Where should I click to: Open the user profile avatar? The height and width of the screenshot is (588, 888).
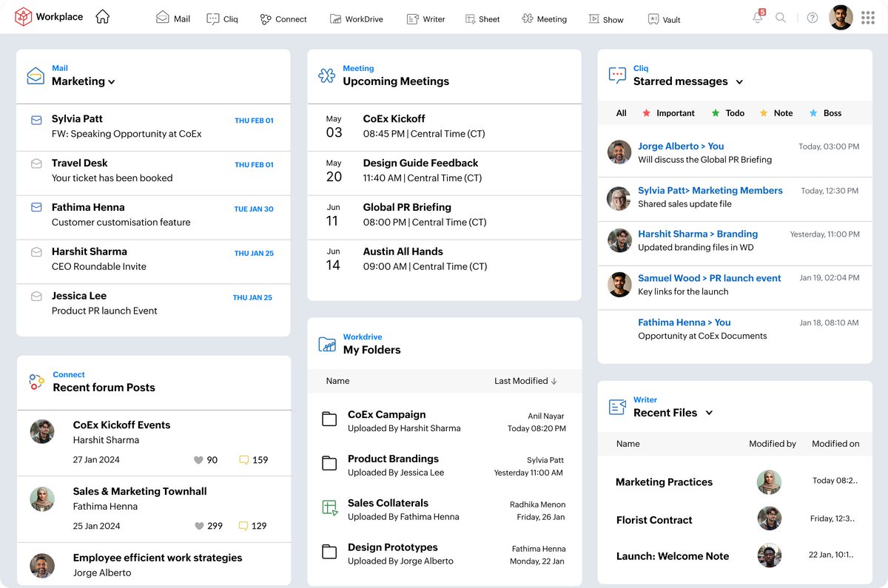coord(841,18)
